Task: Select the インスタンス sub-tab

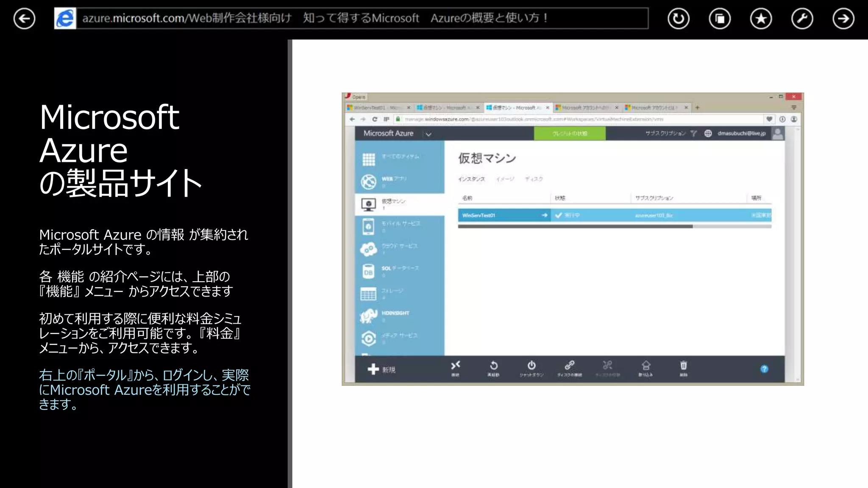Action: tap(471, 179)
